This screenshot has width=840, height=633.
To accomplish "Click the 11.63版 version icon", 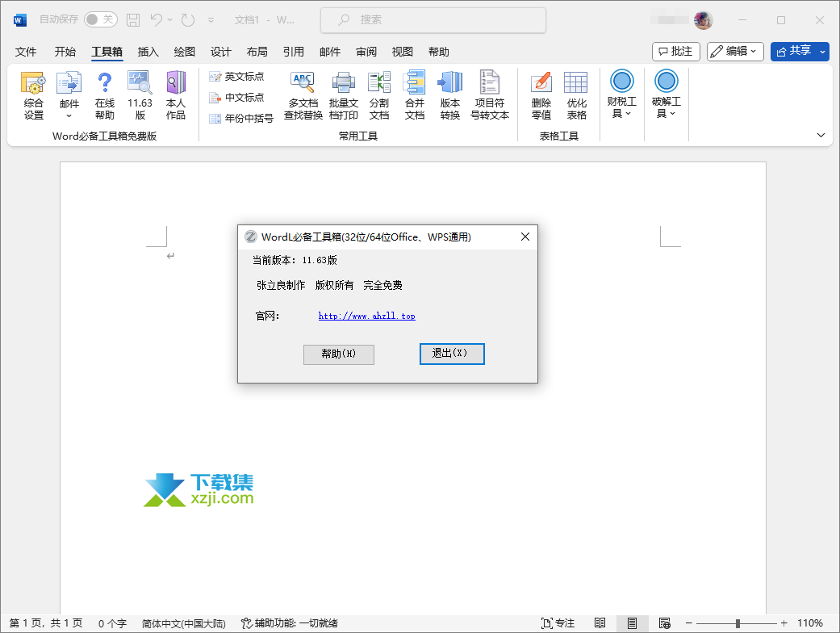I will 140,95.
